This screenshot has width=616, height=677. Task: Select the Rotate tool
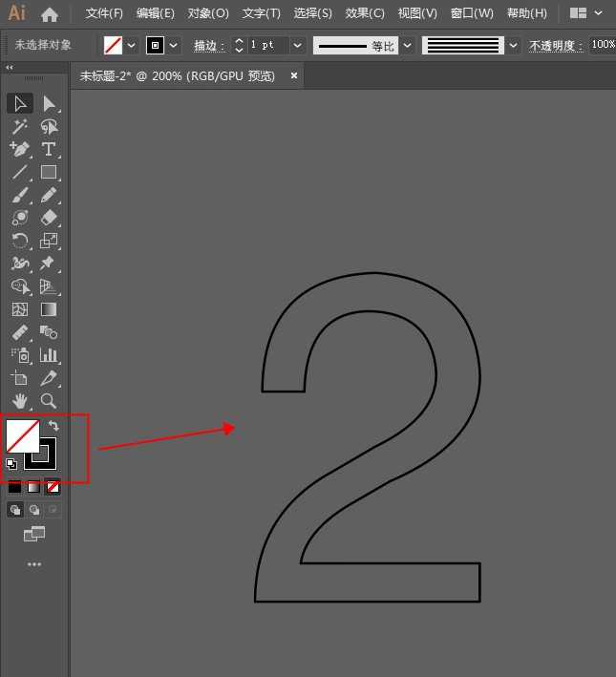point(19,241)
